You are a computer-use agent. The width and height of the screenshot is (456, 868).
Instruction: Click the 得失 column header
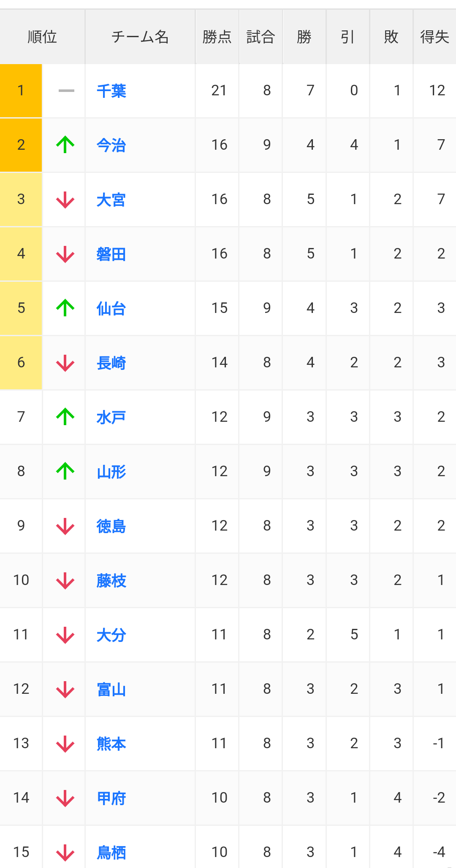[434, 37]
